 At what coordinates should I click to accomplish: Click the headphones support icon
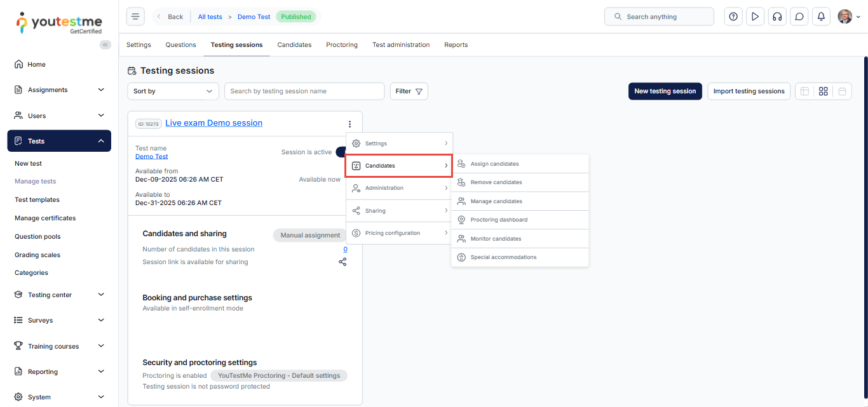(776, 17)
